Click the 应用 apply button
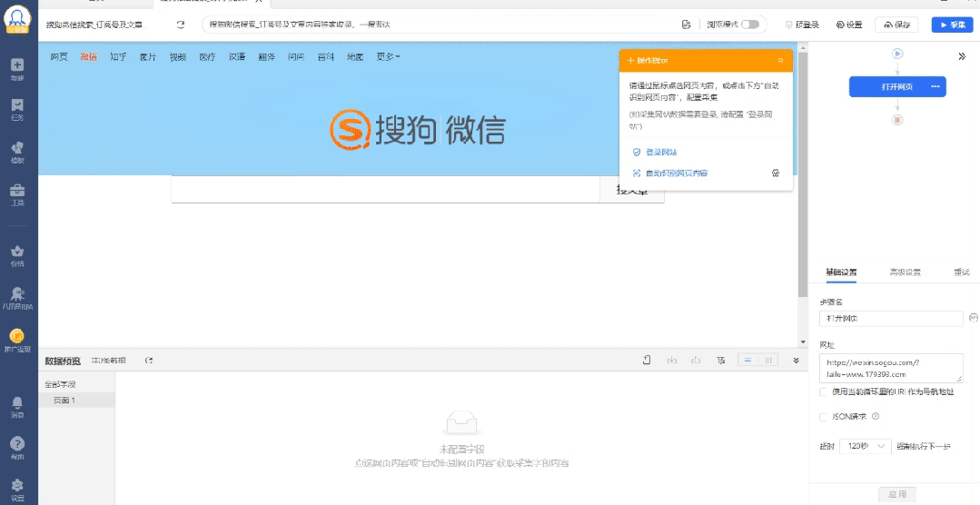The height and width of the screenshot is (505, 980). click(896, 494)
